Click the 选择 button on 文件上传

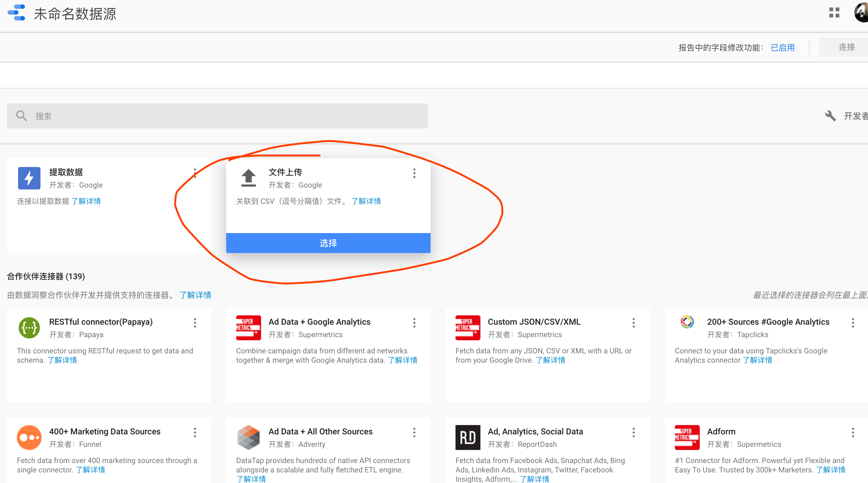click(328, 243)
